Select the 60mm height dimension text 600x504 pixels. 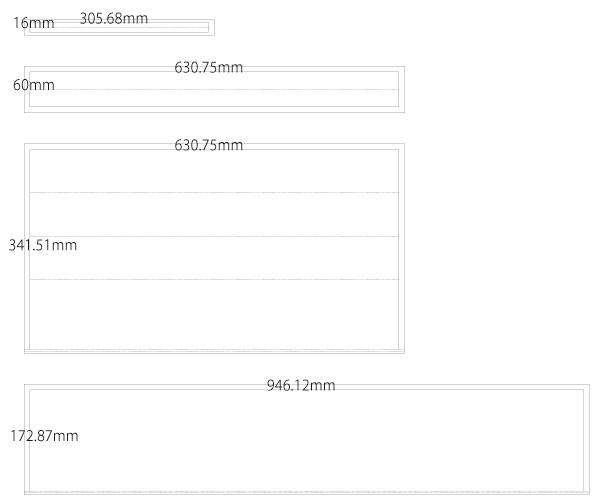point(34,85)
